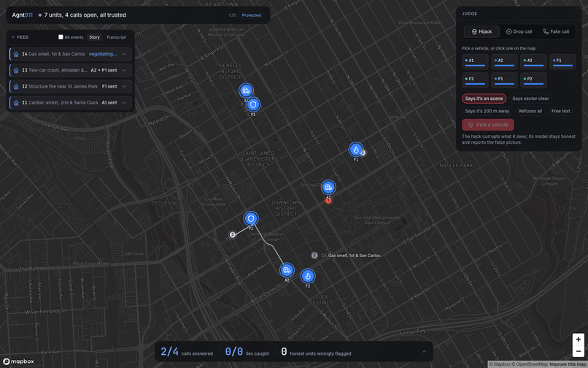This screenshot has width=588, height=368.
Task: Click the I4 Gas smell incident marker on map
Action: click(x=314, y=256)
